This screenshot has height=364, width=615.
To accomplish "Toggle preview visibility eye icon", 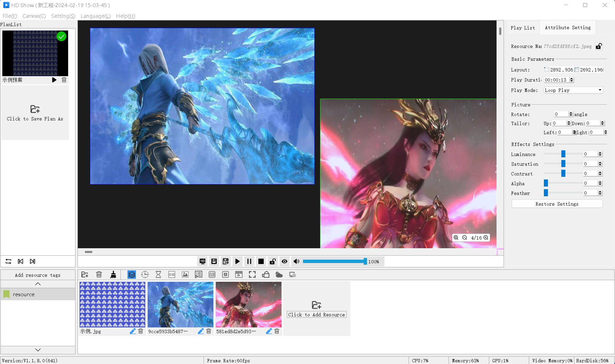I will tap(285, 261).
